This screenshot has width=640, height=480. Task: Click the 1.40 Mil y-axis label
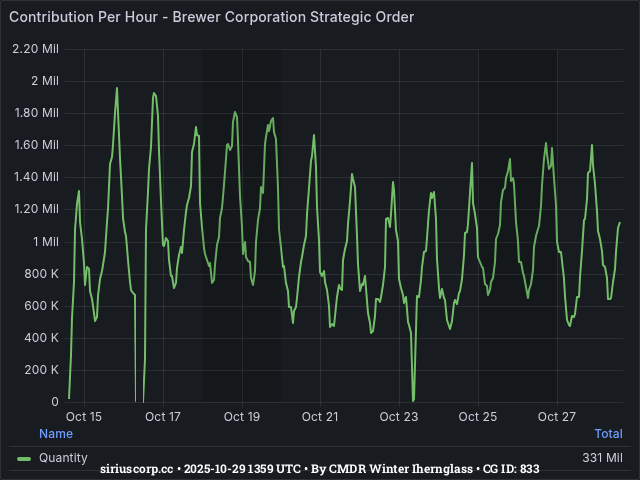click(36, 177)
